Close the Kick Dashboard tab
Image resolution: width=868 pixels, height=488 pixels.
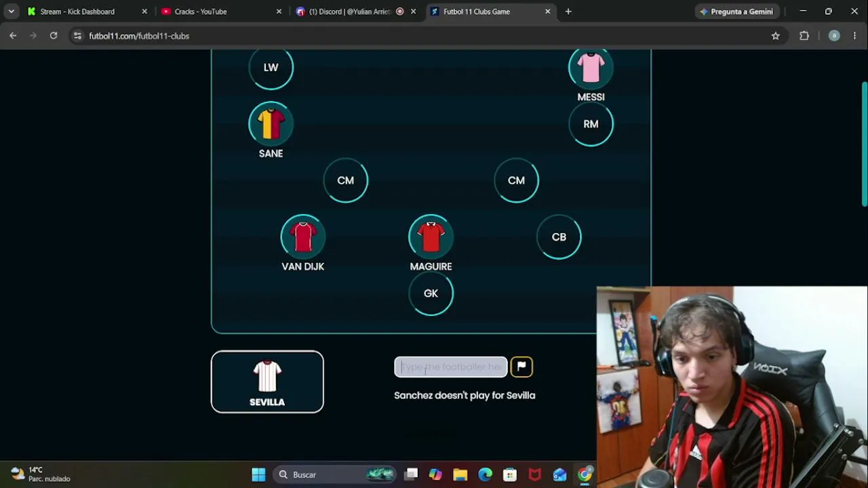point(144,12)
